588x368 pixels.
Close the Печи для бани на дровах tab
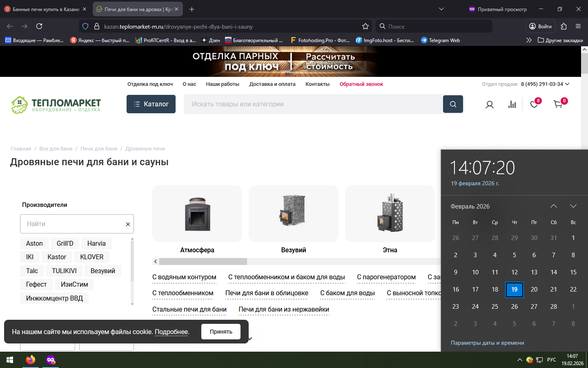(176, 9)
